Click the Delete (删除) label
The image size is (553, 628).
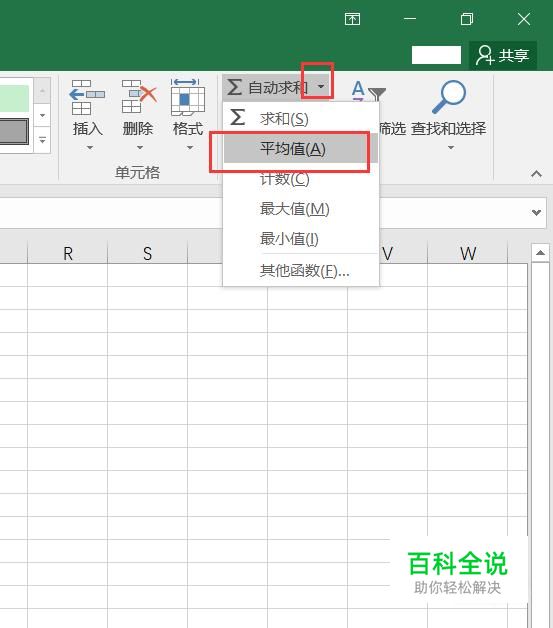[138, 129]
